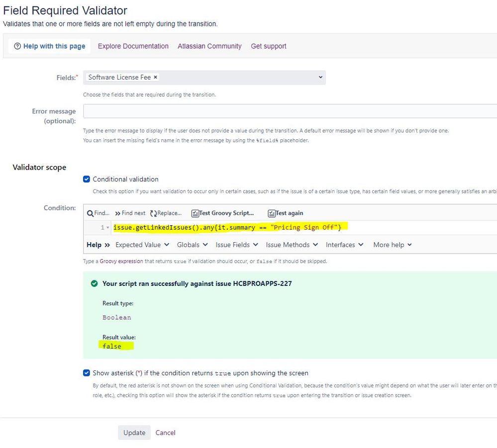Screen dimensions: 497x448
Task: Uncheck the Show asterisk option
Action: click(87, 373)
